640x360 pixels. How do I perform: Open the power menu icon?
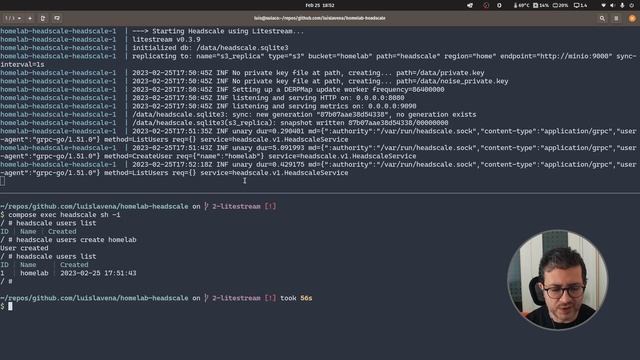(x=632, y=5)
